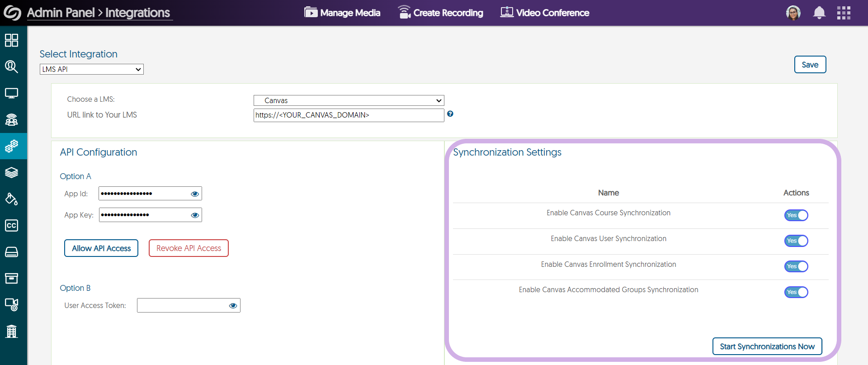
Task: Click the Enable Canvas Course Synchronization text
Action: pyautogui.click(x=609, y=213)
